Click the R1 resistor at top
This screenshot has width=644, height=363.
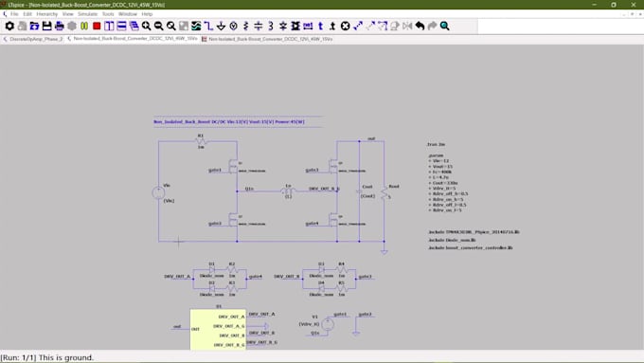201,141
